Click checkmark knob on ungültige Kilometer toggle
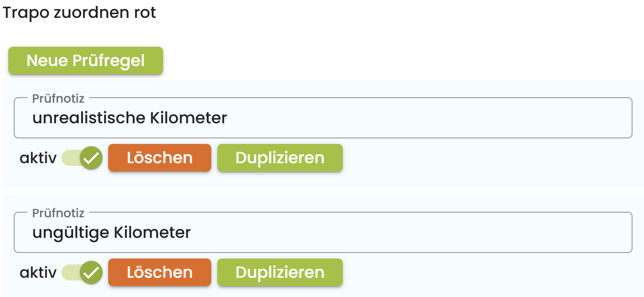 pos(91,273)
